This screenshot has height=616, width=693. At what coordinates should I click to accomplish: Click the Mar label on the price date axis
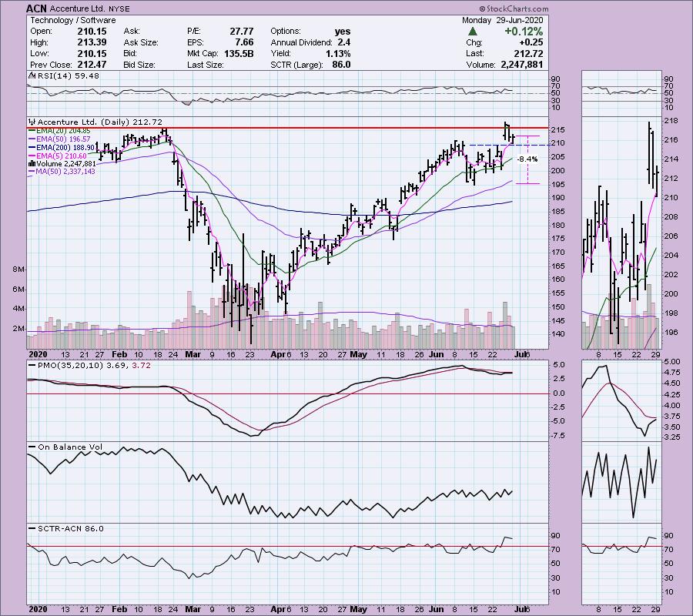coord(192,354)
